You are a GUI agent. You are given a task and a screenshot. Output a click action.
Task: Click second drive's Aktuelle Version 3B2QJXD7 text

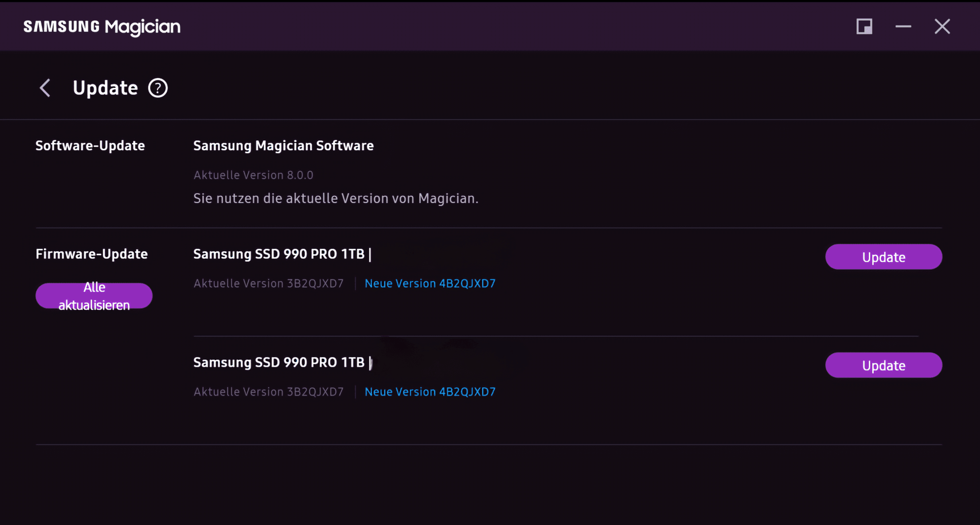point(269,392)
